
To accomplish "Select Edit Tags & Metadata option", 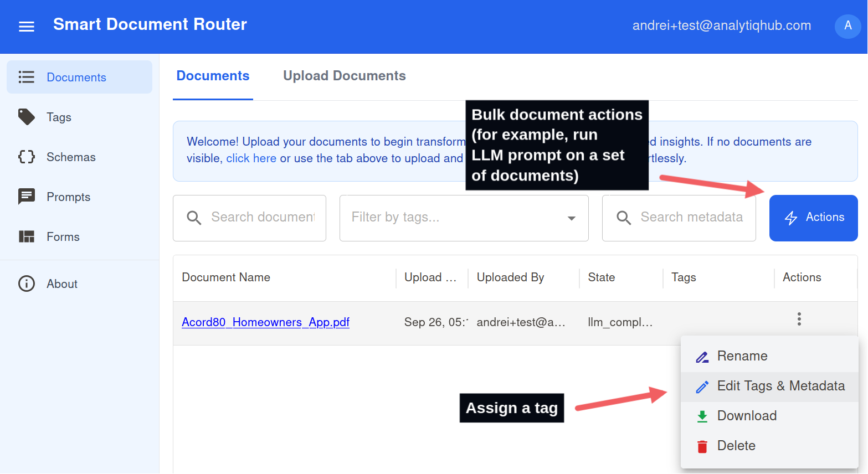I will 780,386.
